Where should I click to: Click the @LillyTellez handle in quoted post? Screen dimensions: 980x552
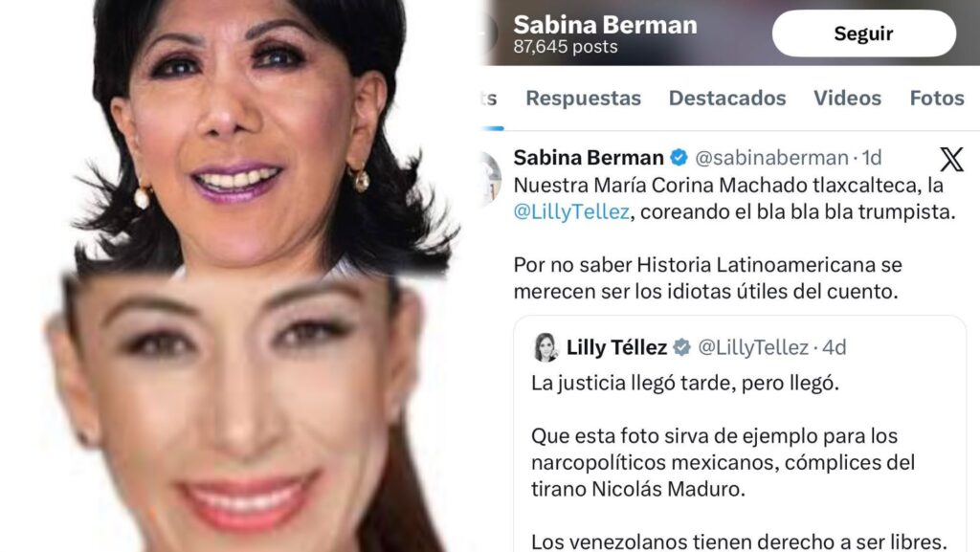click(x=753, y=346)
